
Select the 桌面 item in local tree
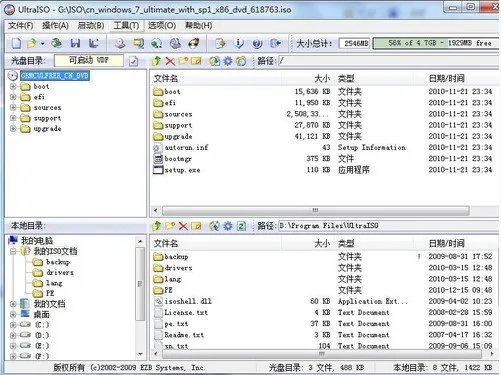click(41, 314)
